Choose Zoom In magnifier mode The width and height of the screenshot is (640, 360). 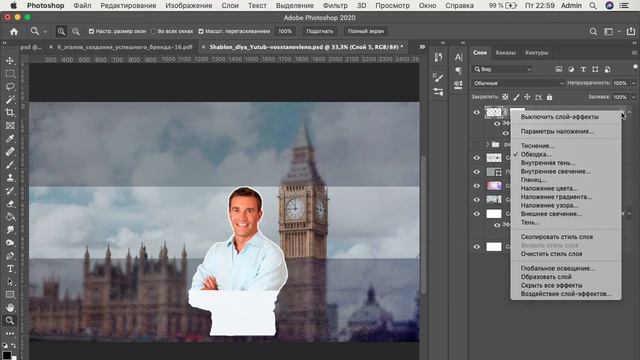[61, 31]
